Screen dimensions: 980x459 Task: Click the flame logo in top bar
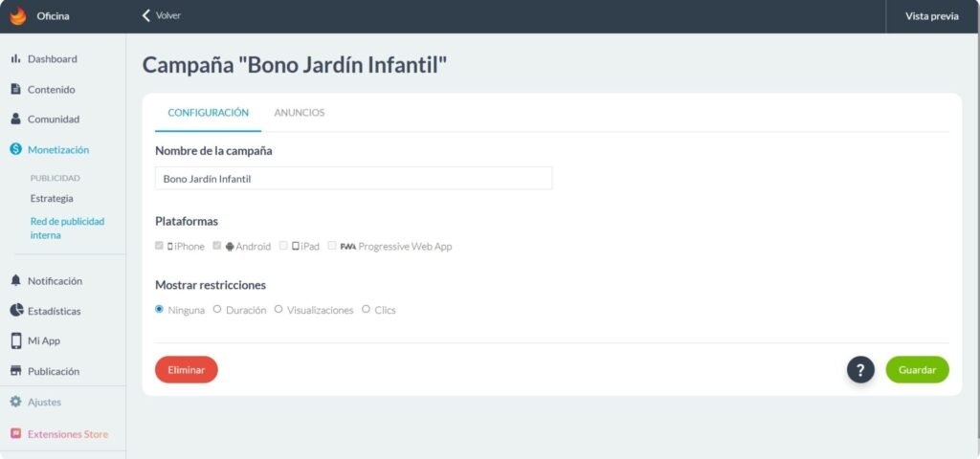17,15
